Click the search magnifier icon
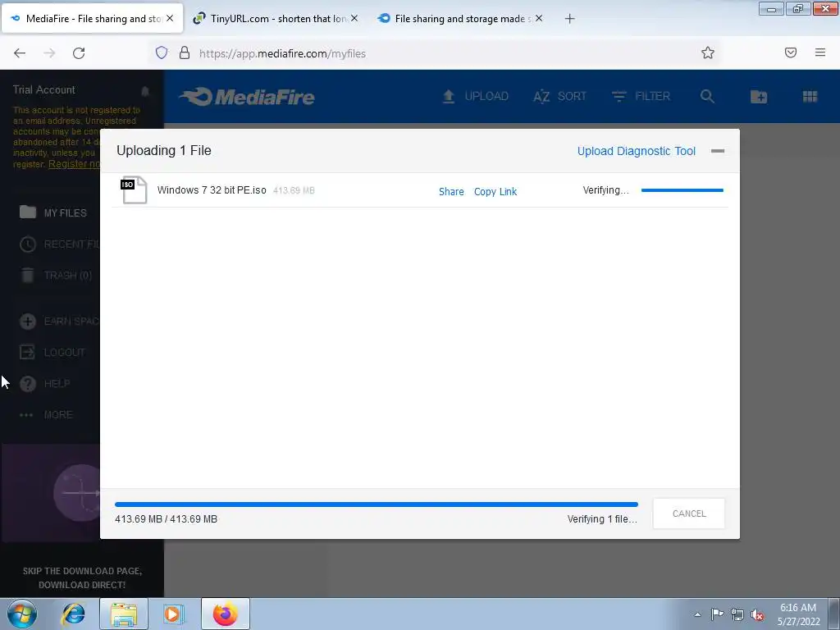This screenshot has width=840, height=630. pos(707,97)
